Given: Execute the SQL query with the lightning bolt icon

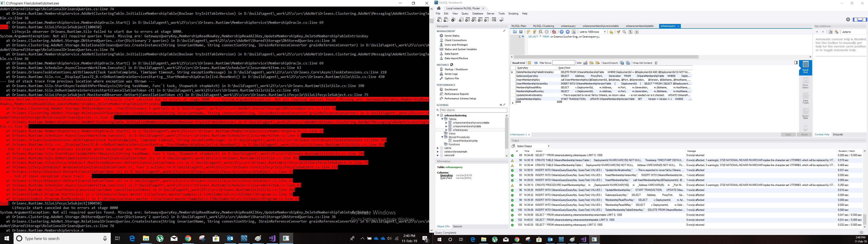Looking at the screenshot, I should 529,32.
